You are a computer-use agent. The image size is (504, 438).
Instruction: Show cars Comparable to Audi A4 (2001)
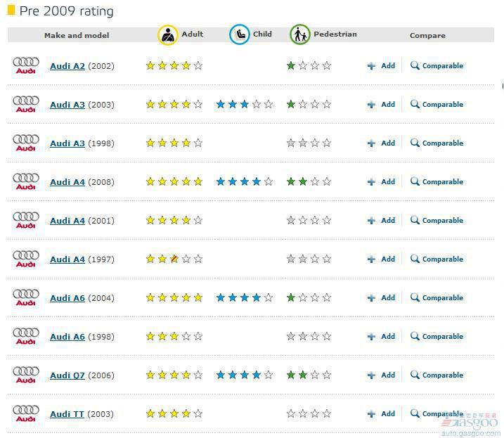coord(437,220)
